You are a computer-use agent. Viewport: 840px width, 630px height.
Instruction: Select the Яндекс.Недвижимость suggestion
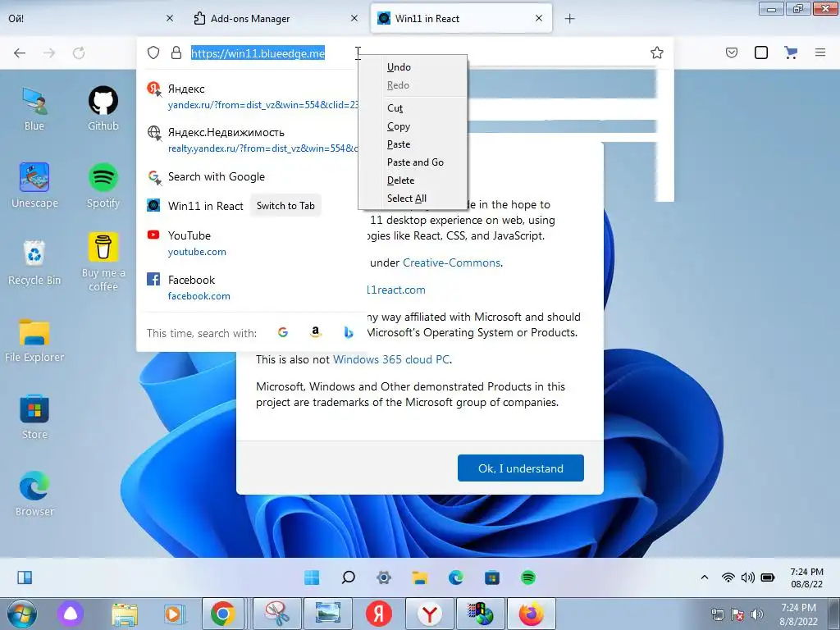(x=249, y=139)
